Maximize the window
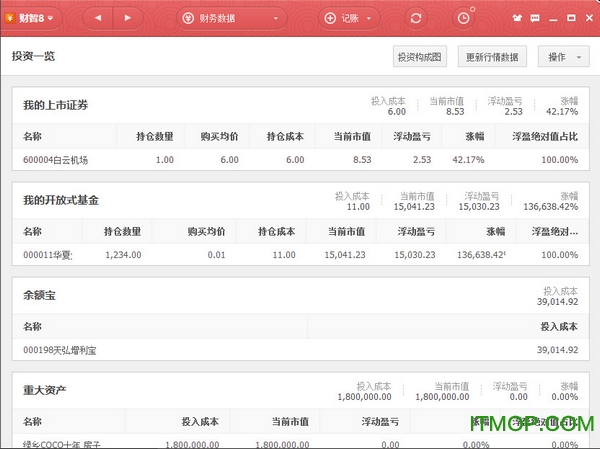Viewport: 600px width, 449px height. tap(571, 18)
